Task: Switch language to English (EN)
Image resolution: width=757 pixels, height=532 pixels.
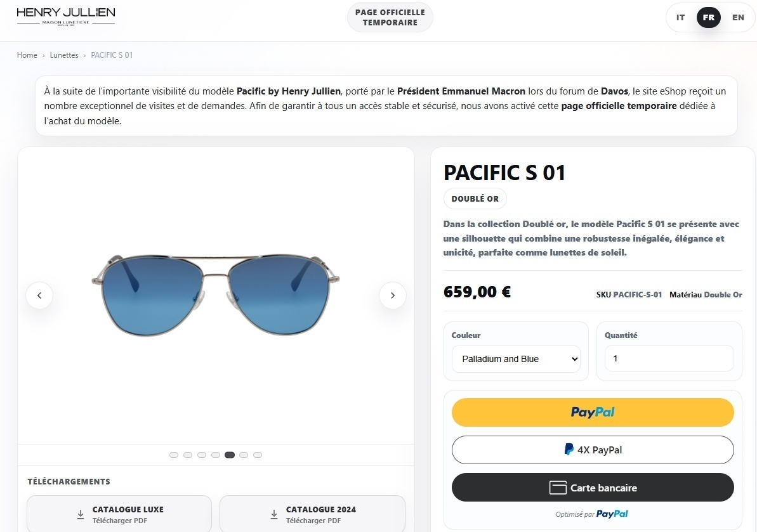Action: [738, 17]
